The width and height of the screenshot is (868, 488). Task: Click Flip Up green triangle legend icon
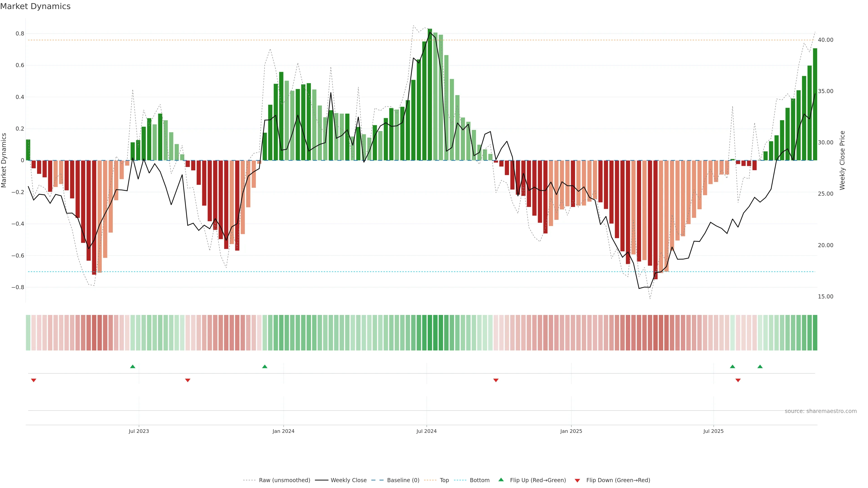pos(501,480)
